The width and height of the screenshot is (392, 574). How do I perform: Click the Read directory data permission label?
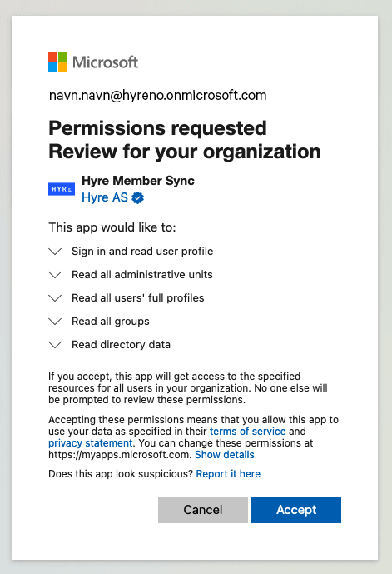(x=121, y=345)
